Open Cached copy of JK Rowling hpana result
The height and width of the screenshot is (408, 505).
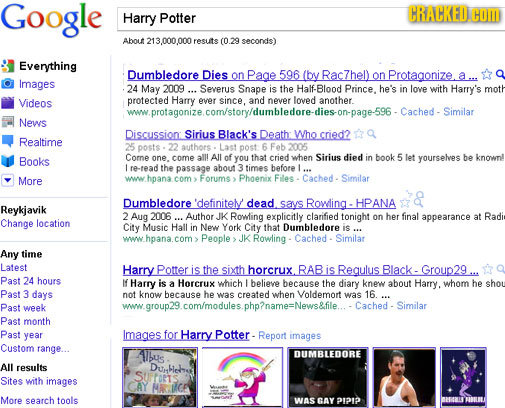click(310, 238)
